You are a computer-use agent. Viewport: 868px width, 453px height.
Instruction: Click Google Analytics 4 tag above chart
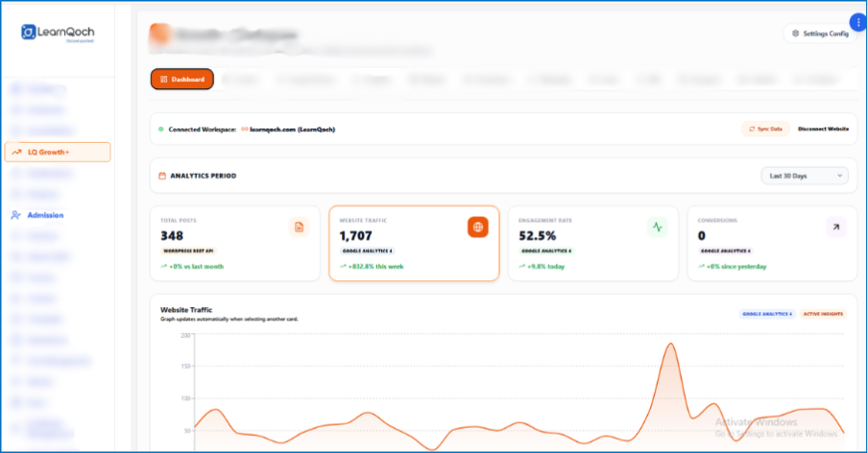click(767, 314)
